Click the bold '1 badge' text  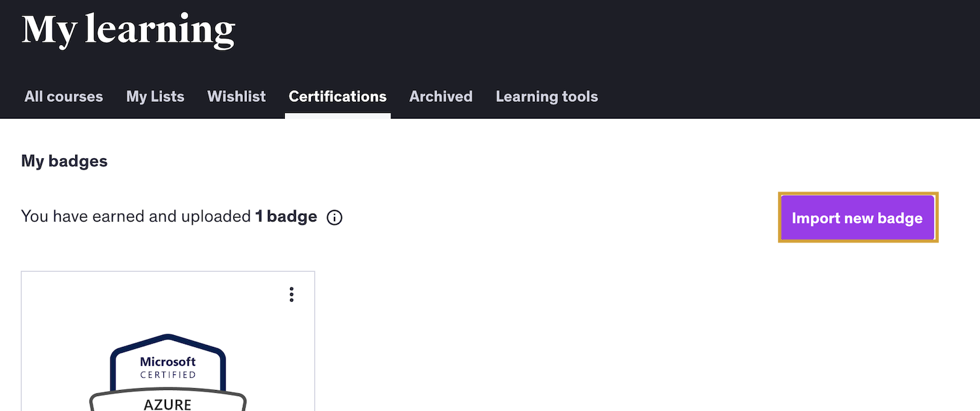click(x=286, y=216)
